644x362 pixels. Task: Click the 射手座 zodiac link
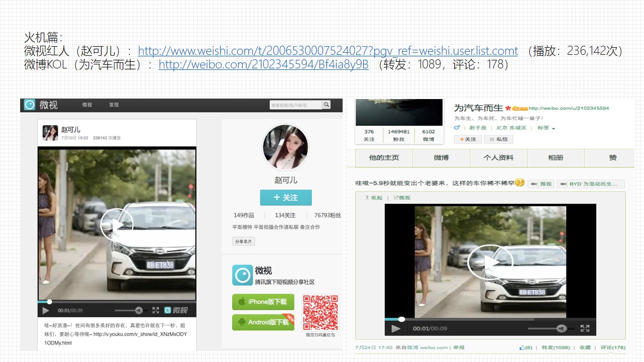[478, 128]
